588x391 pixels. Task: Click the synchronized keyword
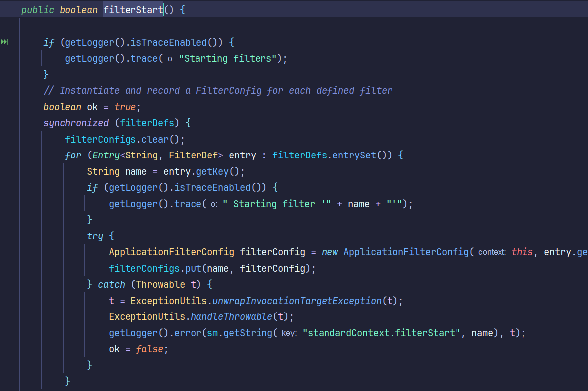(x=76, y=123)
